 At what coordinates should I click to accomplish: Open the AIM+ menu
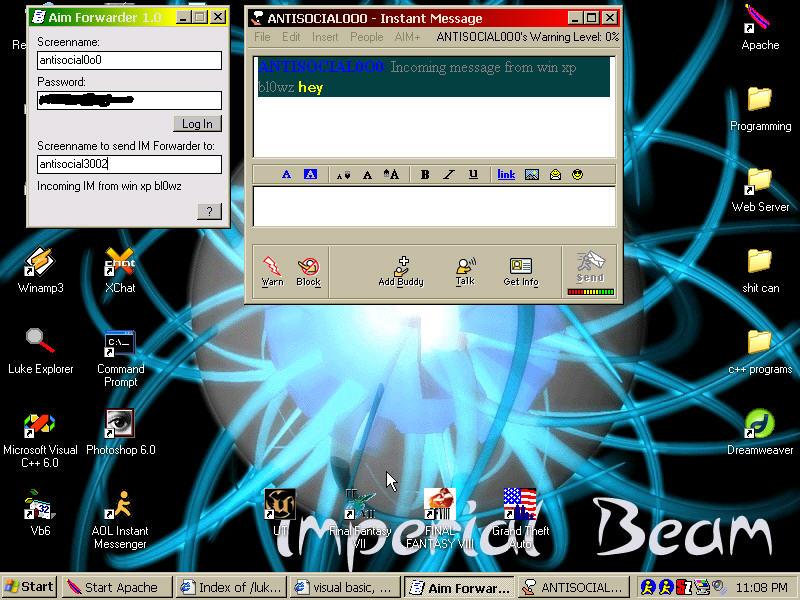(x=407, y=37)
